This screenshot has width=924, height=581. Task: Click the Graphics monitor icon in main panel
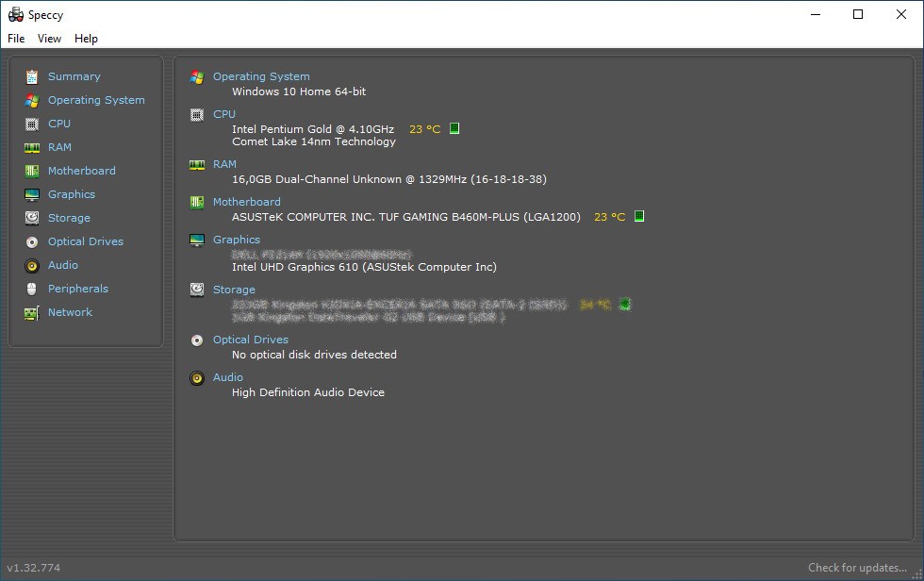click(x=197, y=240)
